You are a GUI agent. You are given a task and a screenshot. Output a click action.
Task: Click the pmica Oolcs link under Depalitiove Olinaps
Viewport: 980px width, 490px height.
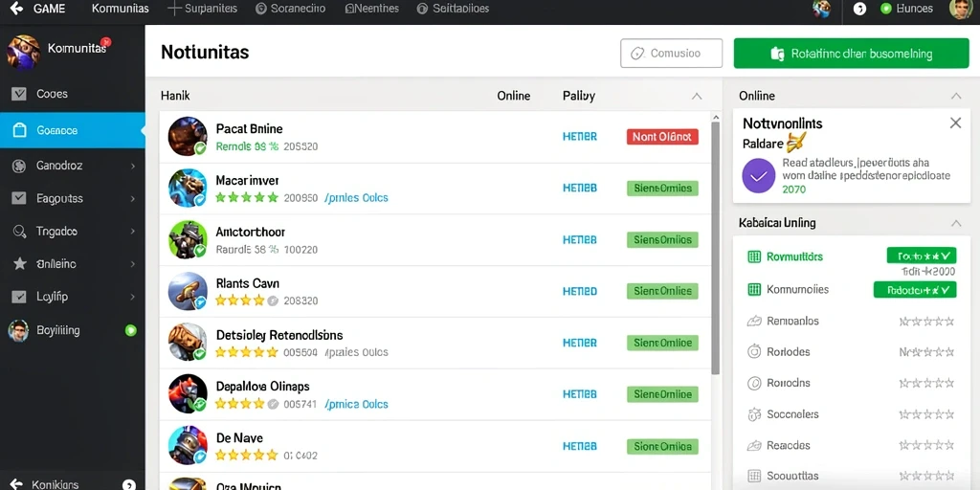click(x=356, y=405)
